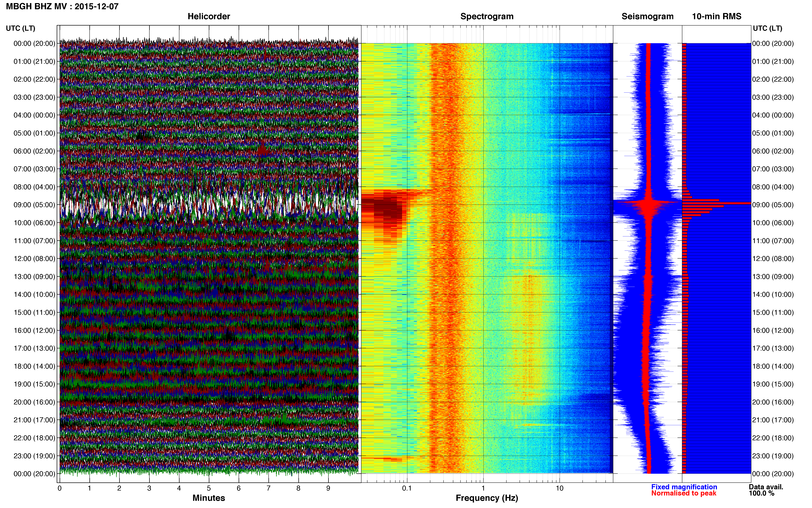Click 06:00 (02:00) on the Helicorder time axis

34,151
